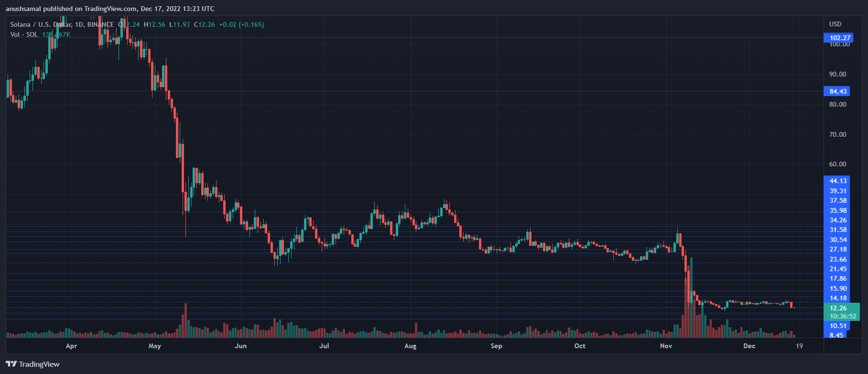Viewport: 868px width, 374px height.
Task: Click the 27.18 price level label
Action: pyautogui.click(x=837, y=249)
